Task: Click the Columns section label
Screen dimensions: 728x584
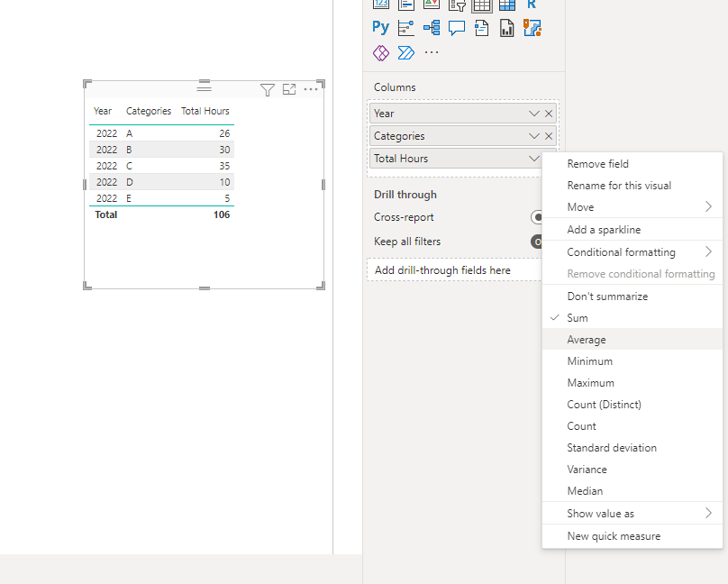Action: click(395, 87)
